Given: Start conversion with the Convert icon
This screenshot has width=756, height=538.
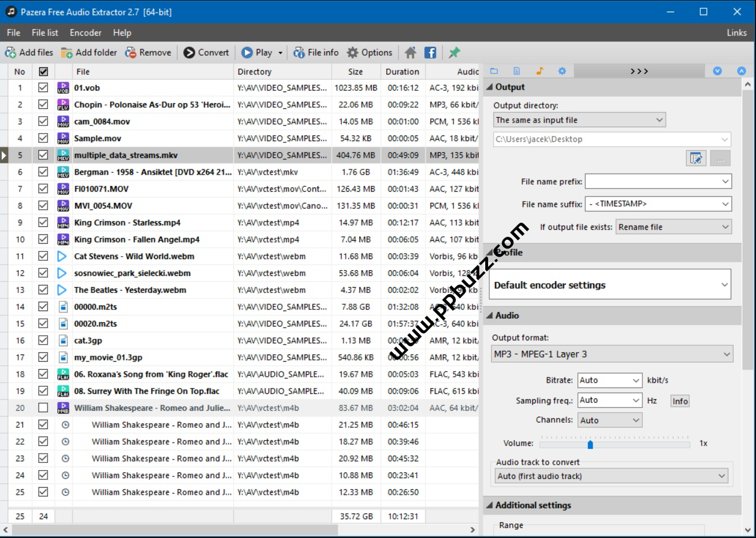Looking at the screenshot, I should pos(189,53).
